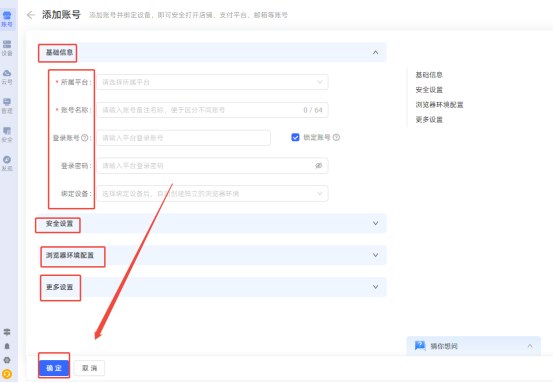Open the 绑定设备 dropdown
The height and width of the screenshot is (383, 553).
click(x=212, y=194)
